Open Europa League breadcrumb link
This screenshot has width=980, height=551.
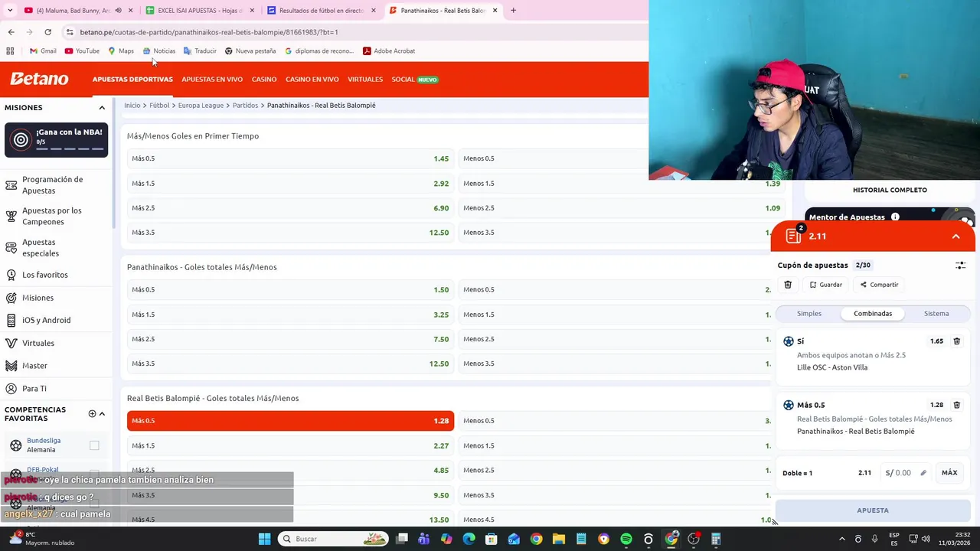tap(201, 106)
